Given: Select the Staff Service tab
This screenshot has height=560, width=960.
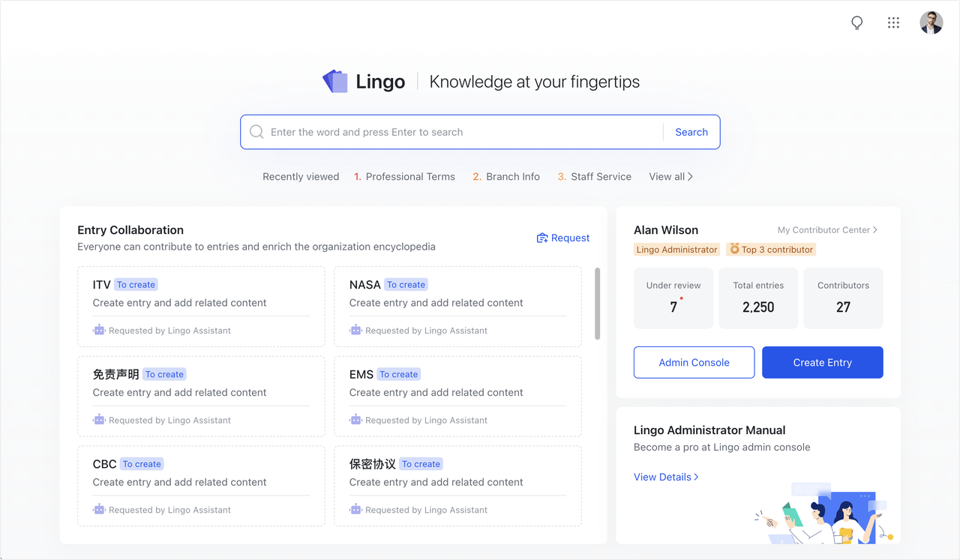Looking at the screenshot, I should click(x=595, y=176).
